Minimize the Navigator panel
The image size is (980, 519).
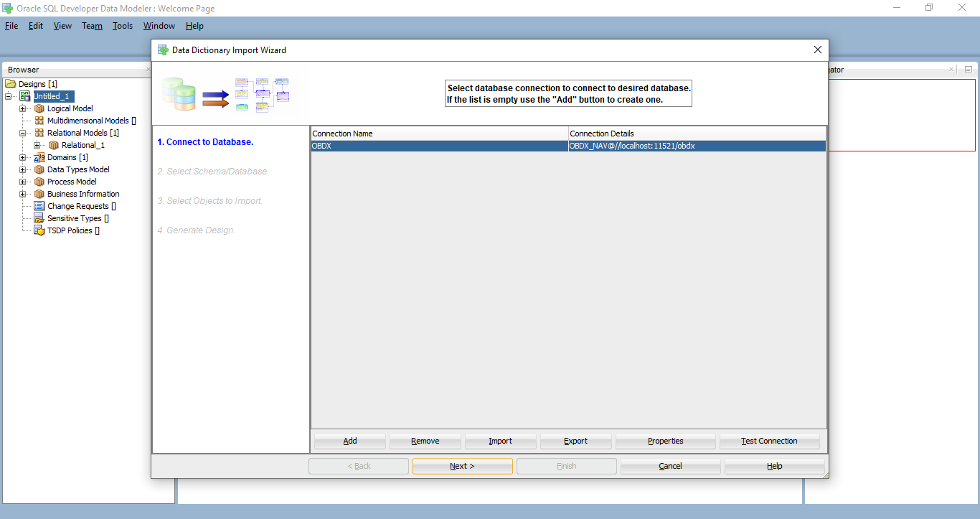968,70
